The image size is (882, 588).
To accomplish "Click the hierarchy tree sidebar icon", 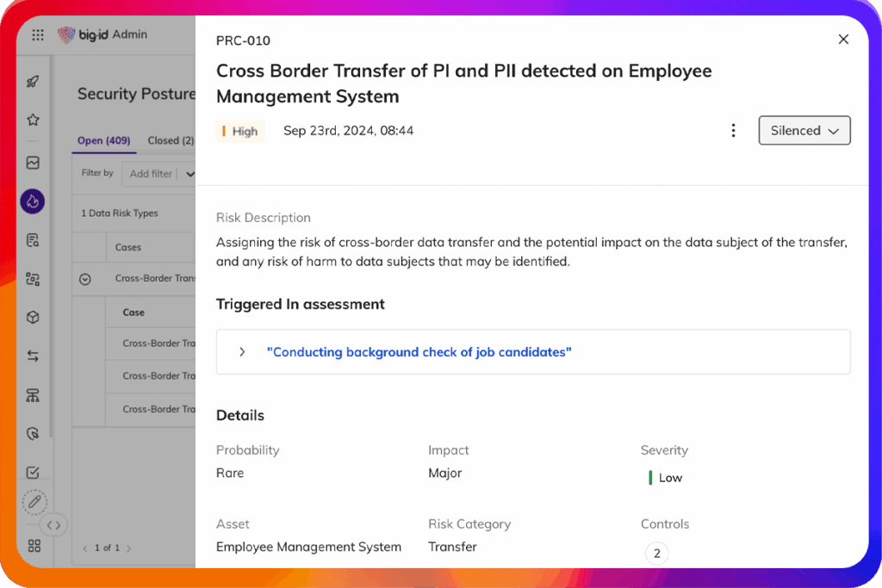I will (x=33, y=395).
